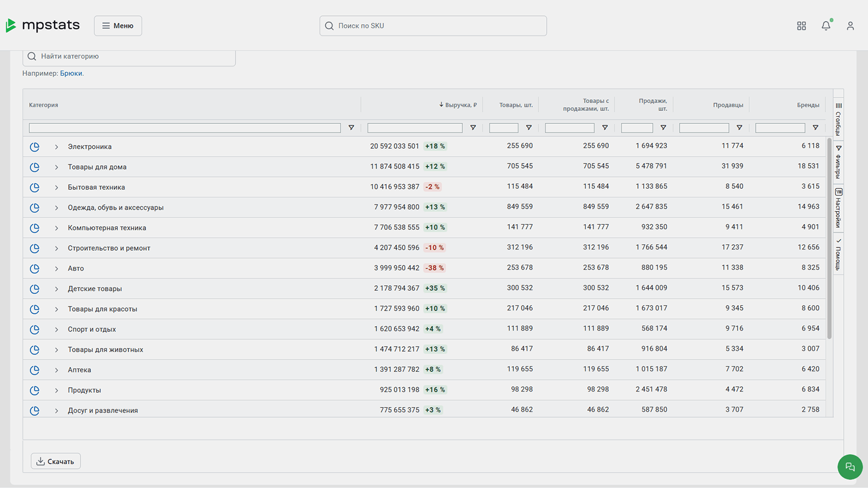868x488 pixels.
Task: Open the Настройки side panel tab
Action: click(838, 208)
